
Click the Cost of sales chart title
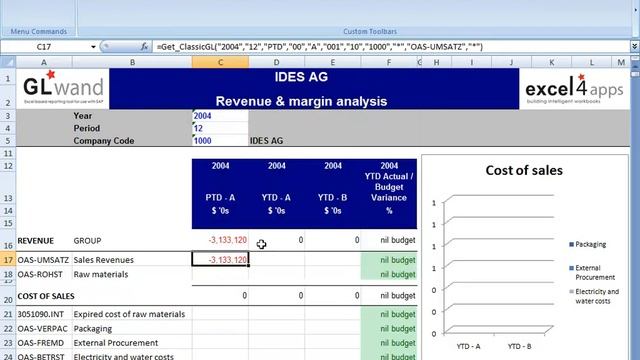[x=524, y=170]
